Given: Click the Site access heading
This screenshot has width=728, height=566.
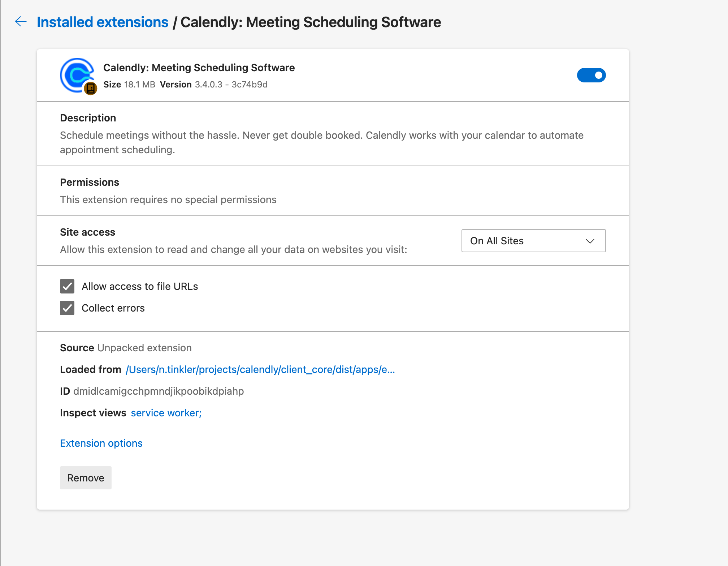Looking at the screenshot, I should (x=87, y=232).
